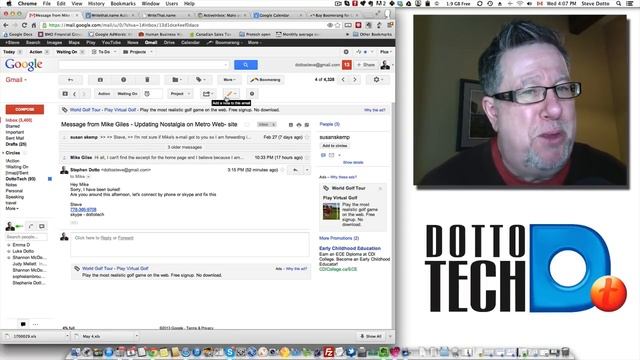
Task: Click the Share button in Google header
Action: [366, 65]
